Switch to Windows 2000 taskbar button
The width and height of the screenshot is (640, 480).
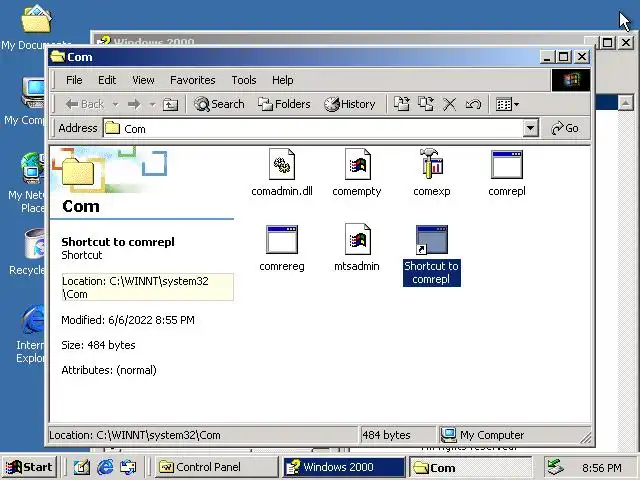tap(343, 467)
